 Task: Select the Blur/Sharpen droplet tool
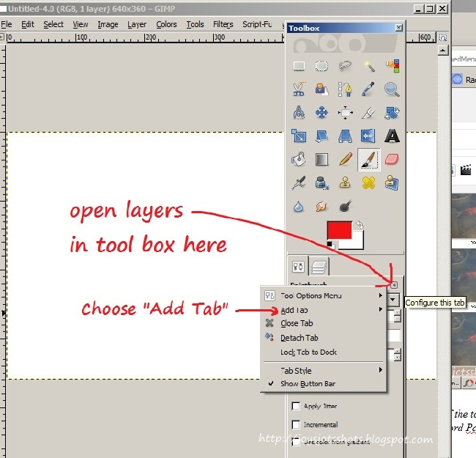tap(299, 207)
